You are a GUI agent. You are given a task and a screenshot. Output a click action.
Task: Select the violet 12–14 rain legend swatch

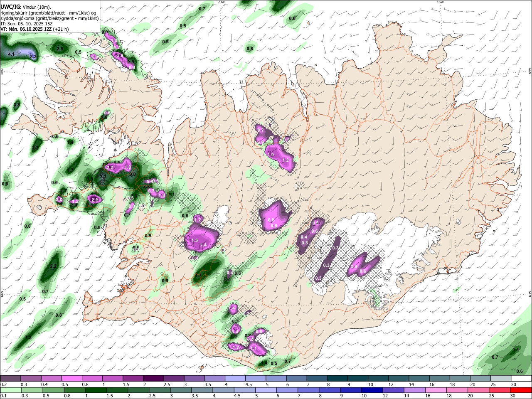tap(393, 390)
